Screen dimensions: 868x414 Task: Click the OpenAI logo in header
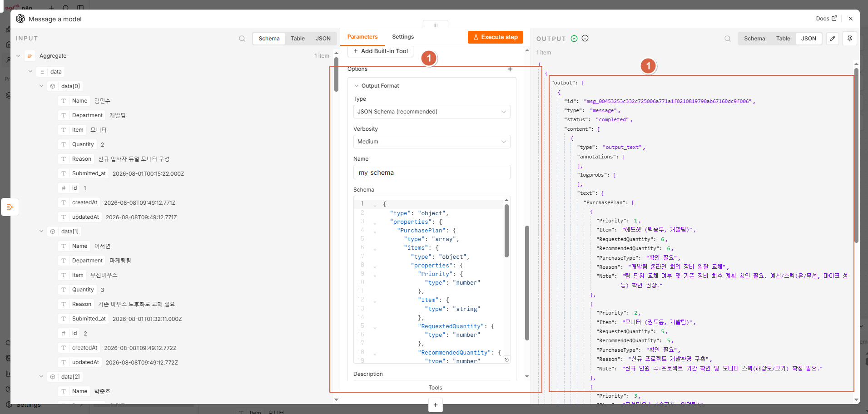tap(20, 19)
